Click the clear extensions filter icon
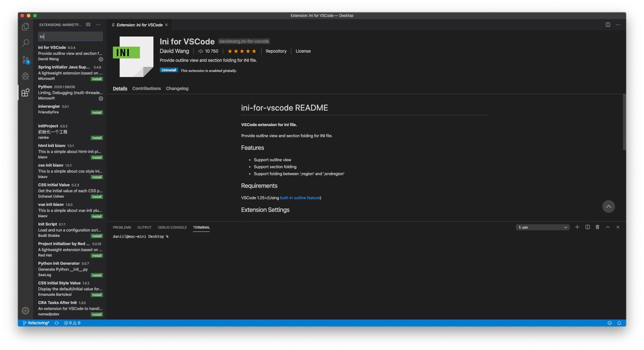 (x=88, y=25)
